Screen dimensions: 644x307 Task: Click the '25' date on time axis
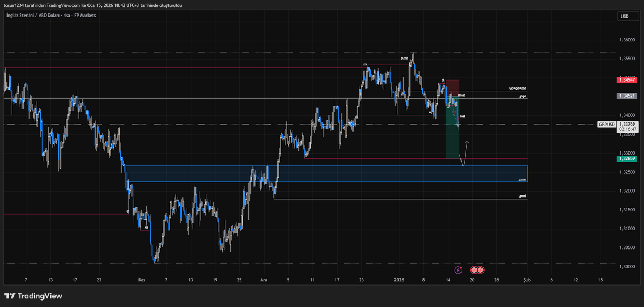[239, 280]
